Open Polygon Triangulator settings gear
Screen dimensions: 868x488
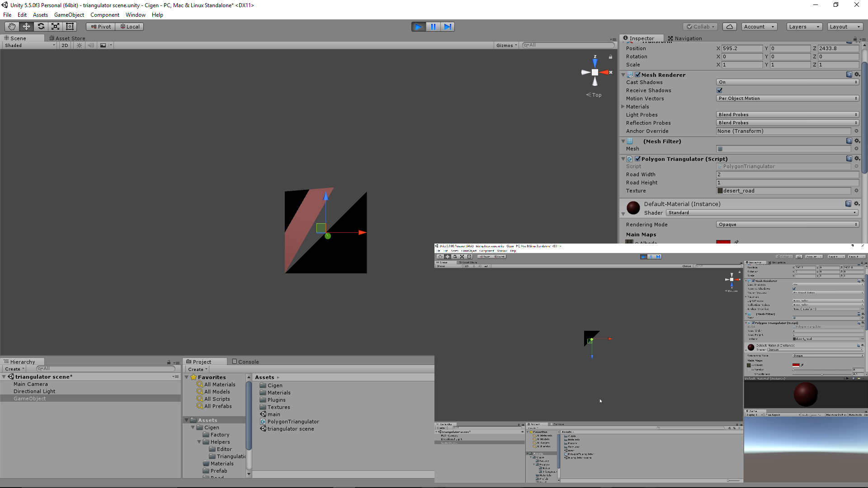(x=857, y=159)
